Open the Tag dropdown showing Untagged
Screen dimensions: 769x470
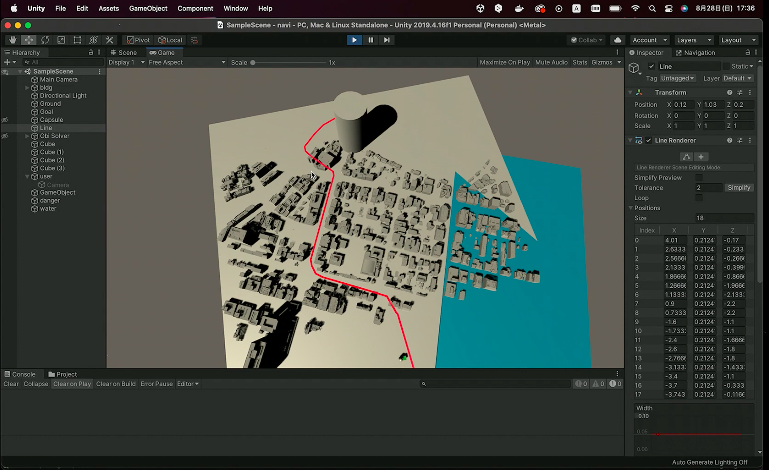(677, 78)
